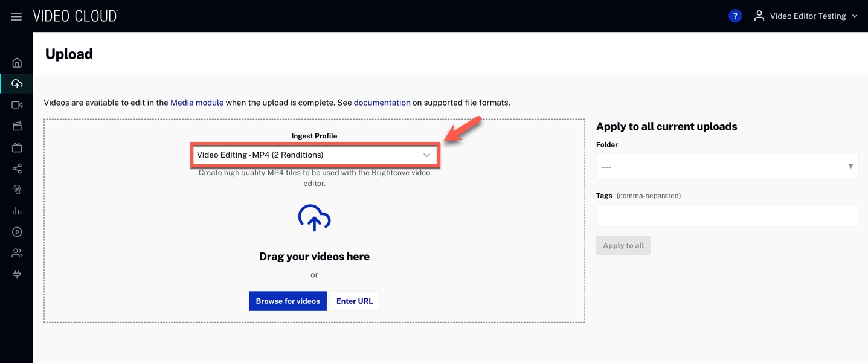
Task: Click the blue help question mark icon
Action: (x=735, y=16)
